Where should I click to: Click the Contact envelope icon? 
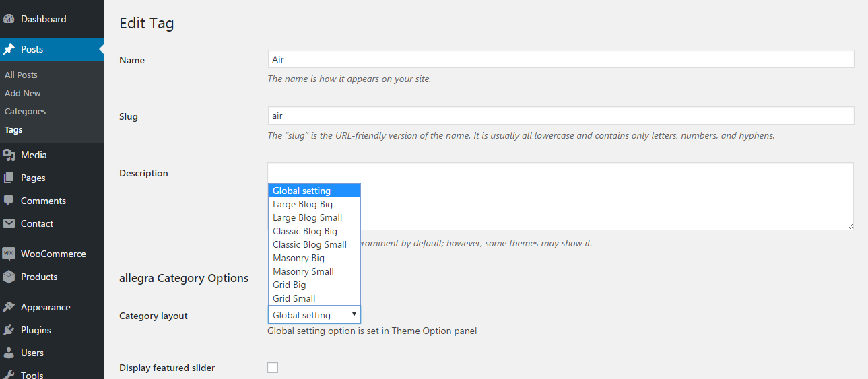tap(9, 223)
